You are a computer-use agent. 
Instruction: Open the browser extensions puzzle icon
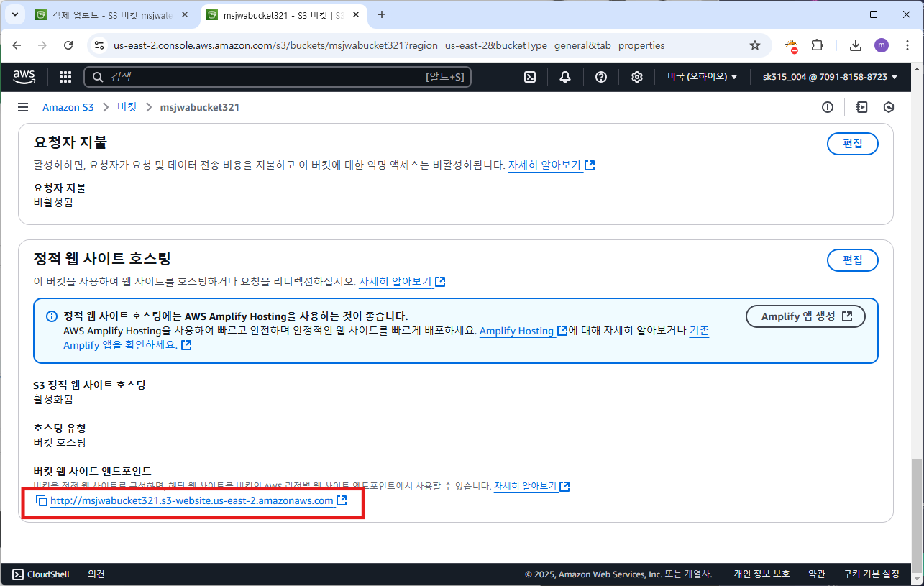click(817, 45)
